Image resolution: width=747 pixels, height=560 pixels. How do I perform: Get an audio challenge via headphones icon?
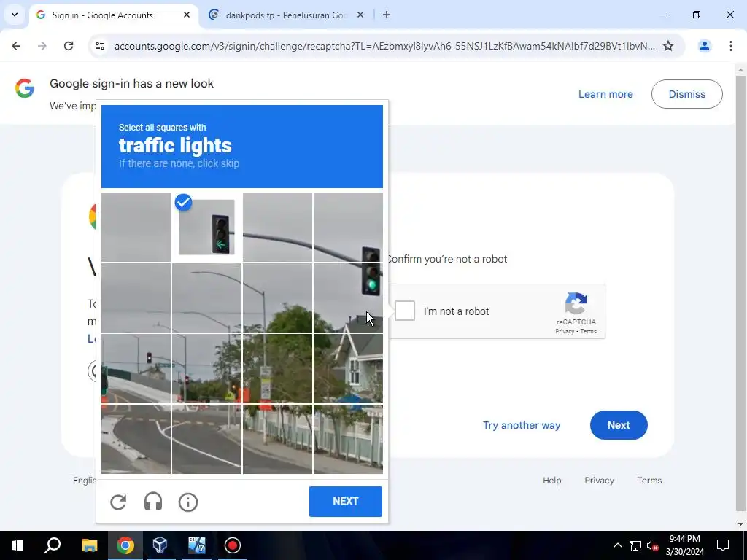pyautogui.click(x=153, y=502)
